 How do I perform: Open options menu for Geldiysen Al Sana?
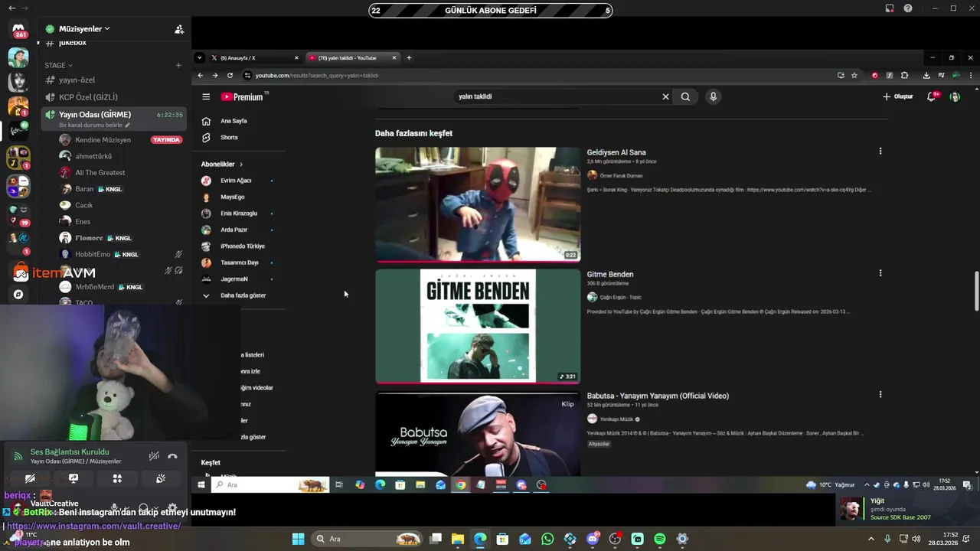pos(880,152)
